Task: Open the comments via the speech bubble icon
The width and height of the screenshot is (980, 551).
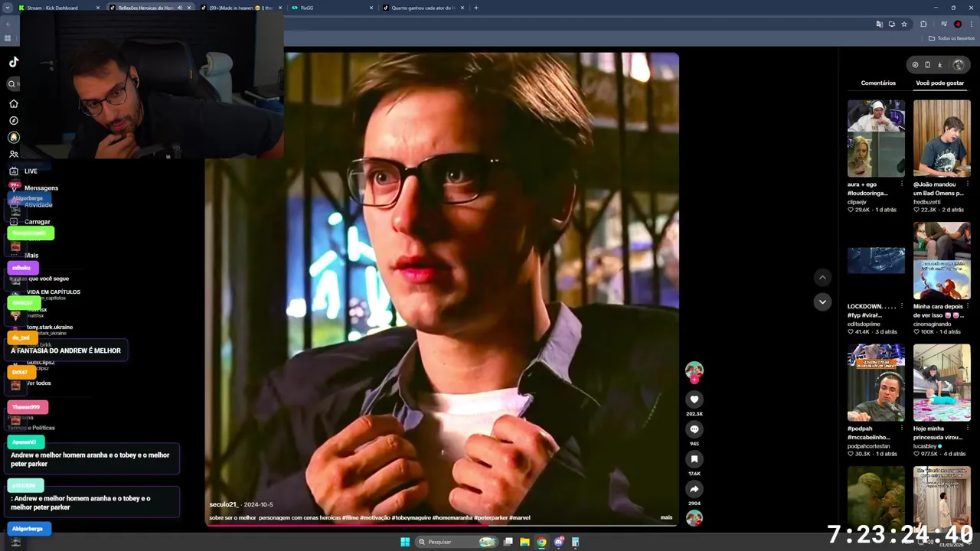Action: coord(694,429)
